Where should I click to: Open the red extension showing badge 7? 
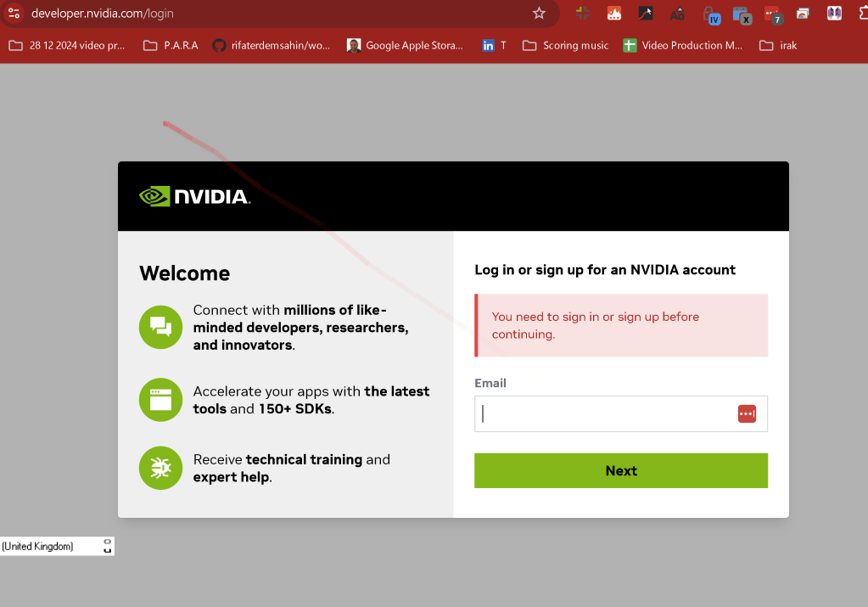pyautogui.click(x=773, y=15)
